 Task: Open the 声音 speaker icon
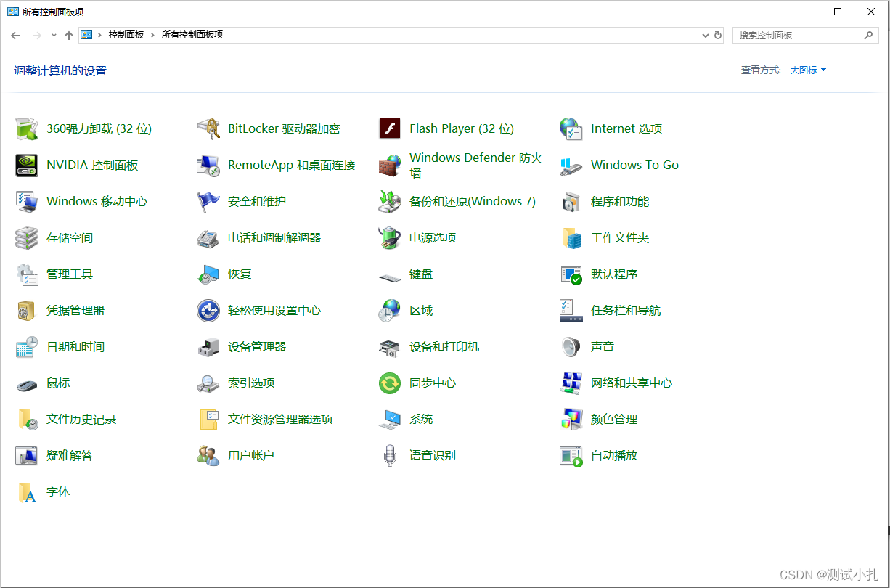(571, 346)
